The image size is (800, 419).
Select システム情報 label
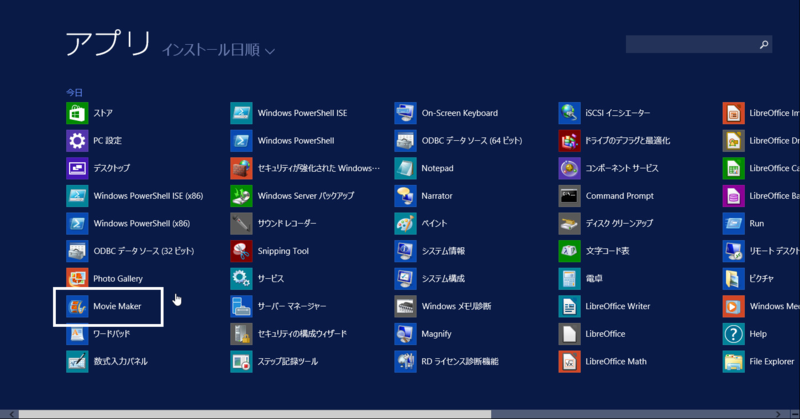point(443,251)
